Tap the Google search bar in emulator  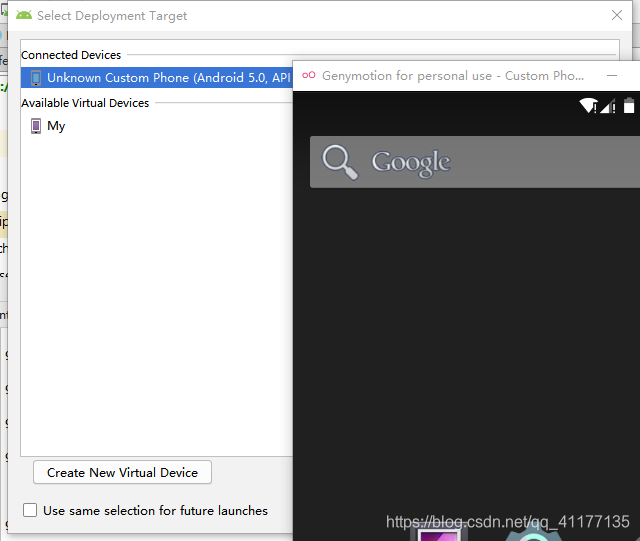475,162
